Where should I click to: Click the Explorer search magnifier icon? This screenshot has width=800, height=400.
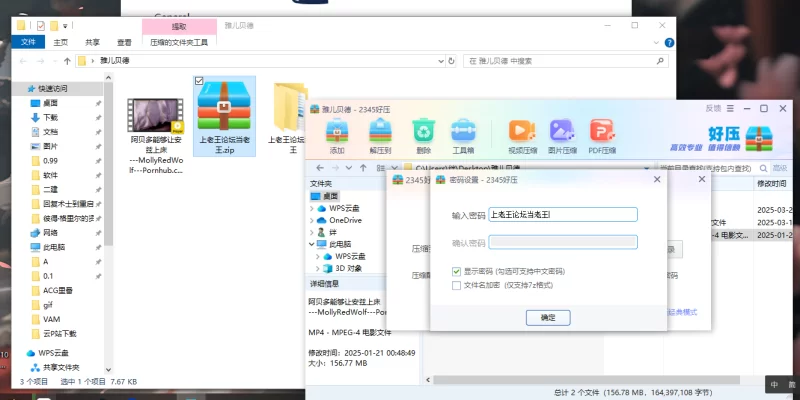[x=660, y=61]
